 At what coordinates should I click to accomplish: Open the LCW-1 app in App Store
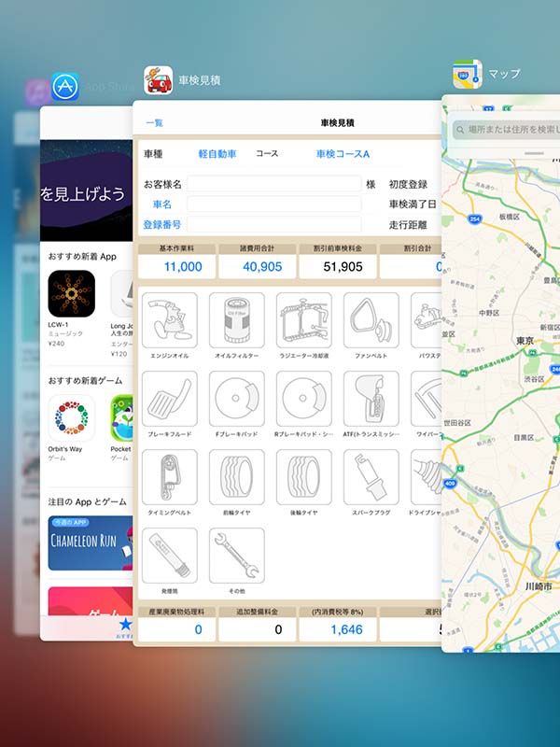72,294
